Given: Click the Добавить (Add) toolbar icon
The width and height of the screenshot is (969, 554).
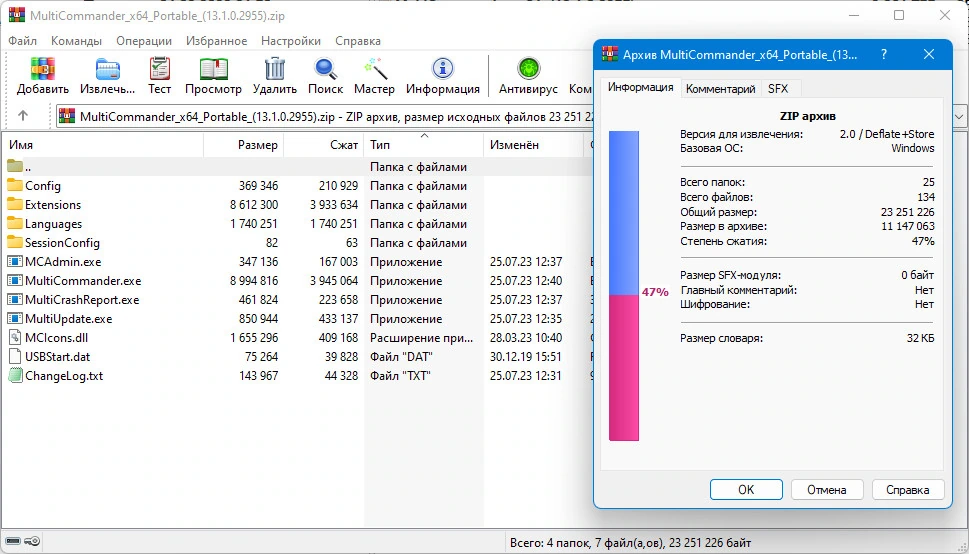Looking at the screenshot, I should tap(43, 69).
